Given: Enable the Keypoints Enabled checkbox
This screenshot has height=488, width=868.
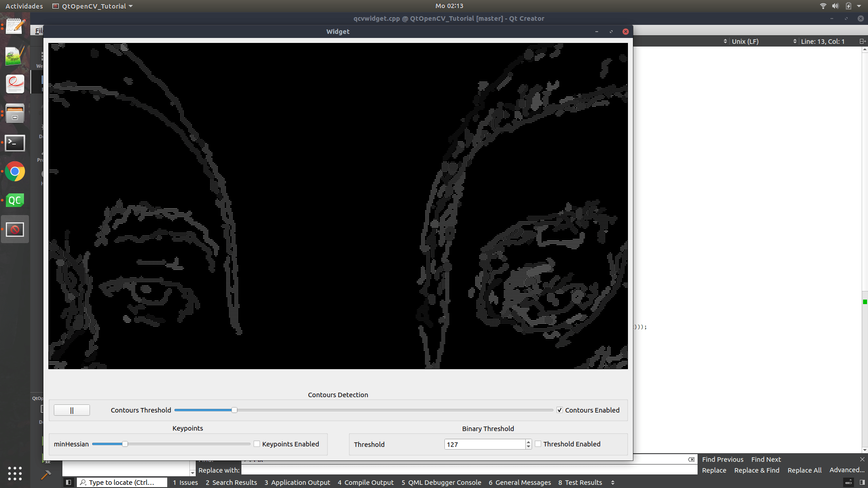Looking at the screenshot, I should point(256,444).
